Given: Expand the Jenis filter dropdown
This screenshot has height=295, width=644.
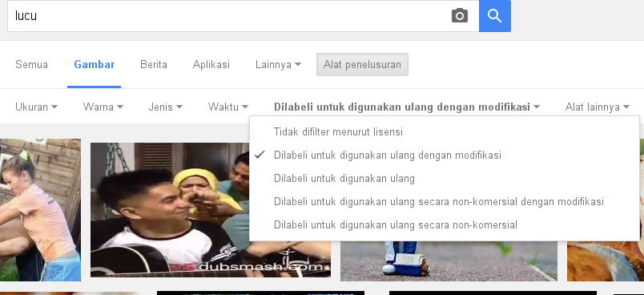Looking at the screenshot, I should pyautogui.click(x=166, y=107).
